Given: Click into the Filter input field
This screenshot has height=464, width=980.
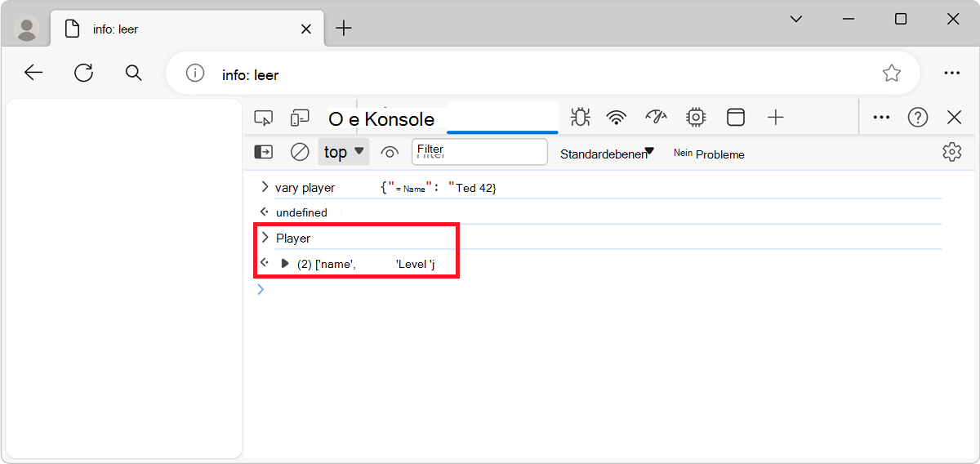Looking at the screenshot, I should click(x=479, y=152).
